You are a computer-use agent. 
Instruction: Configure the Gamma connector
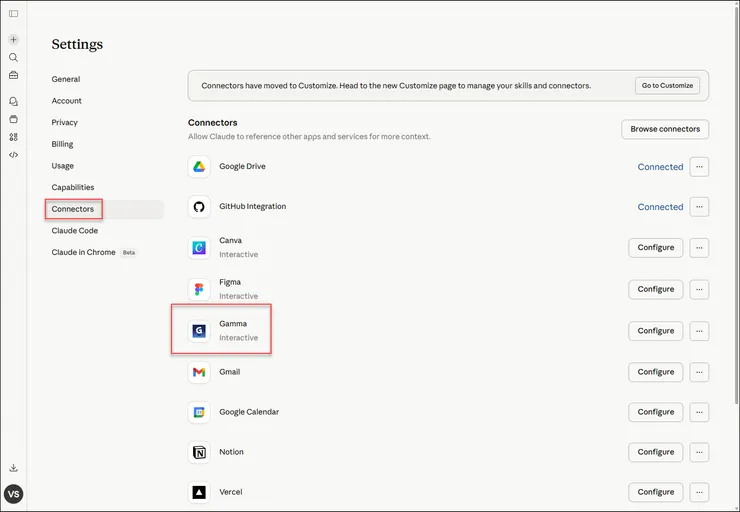pyautogui.click(x=656, y=331)
